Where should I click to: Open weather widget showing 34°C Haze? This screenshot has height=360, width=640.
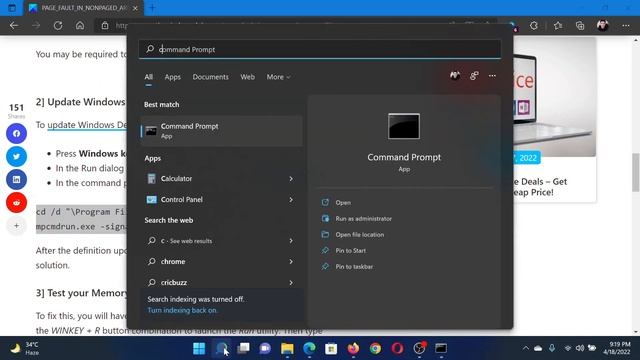coord(24,348)
